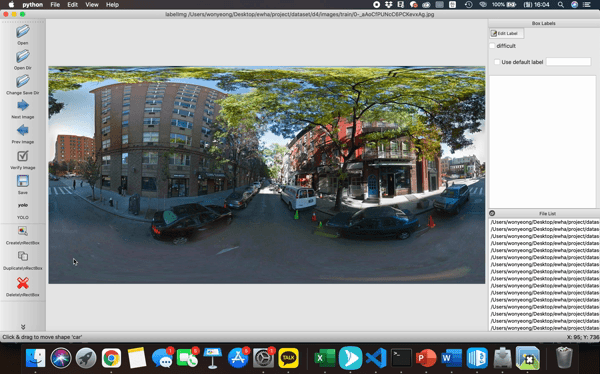Open Visual Studio Code in Dock
The height and width of the screenshot is (374, 600).
point(376,358)
